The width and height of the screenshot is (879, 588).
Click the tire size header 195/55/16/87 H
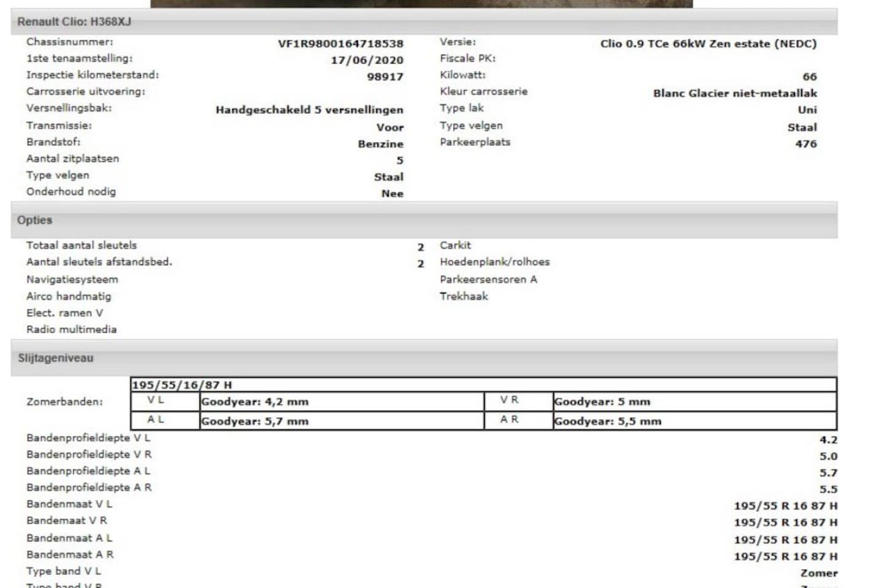[182, 385]
